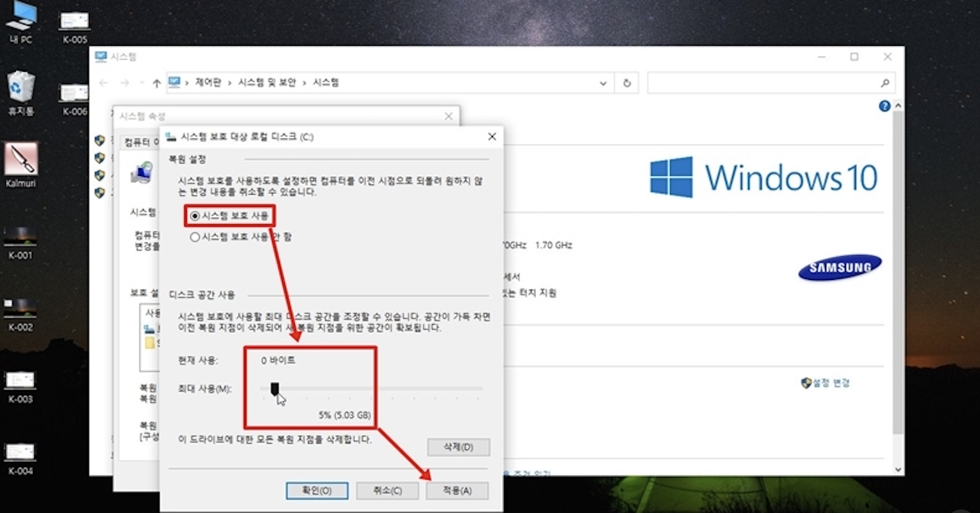Select the K-006 desktop file

(75, 99)
